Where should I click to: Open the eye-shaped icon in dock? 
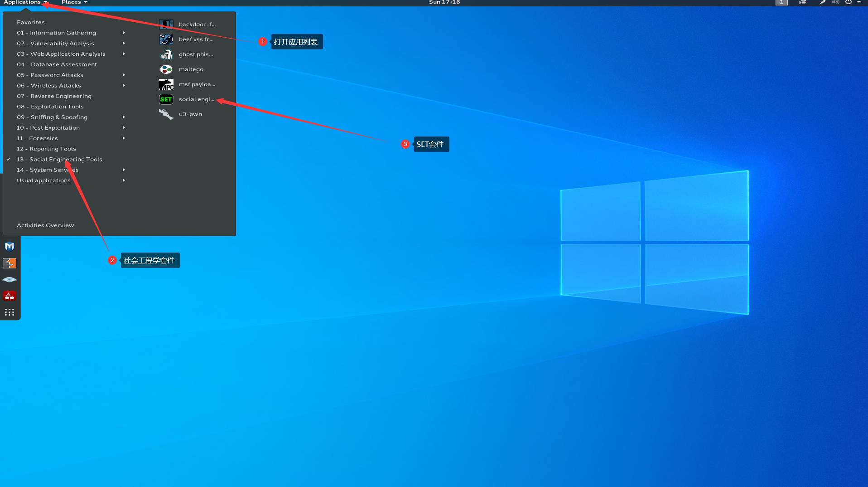[x=10, y=279]
